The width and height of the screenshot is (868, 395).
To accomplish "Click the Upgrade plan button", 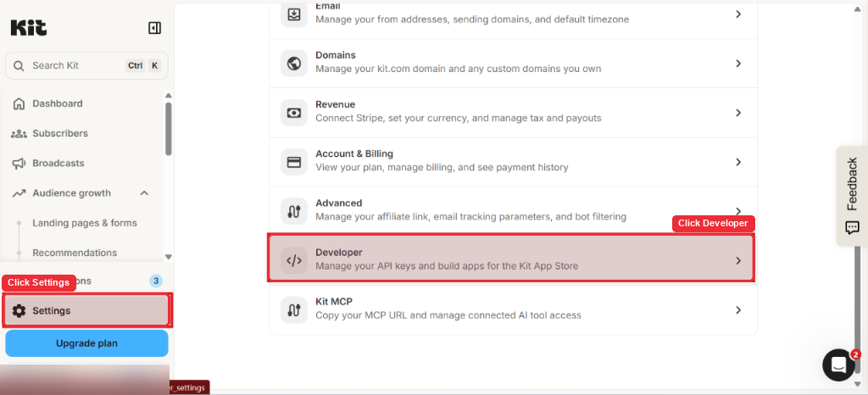I will (87, 343).
